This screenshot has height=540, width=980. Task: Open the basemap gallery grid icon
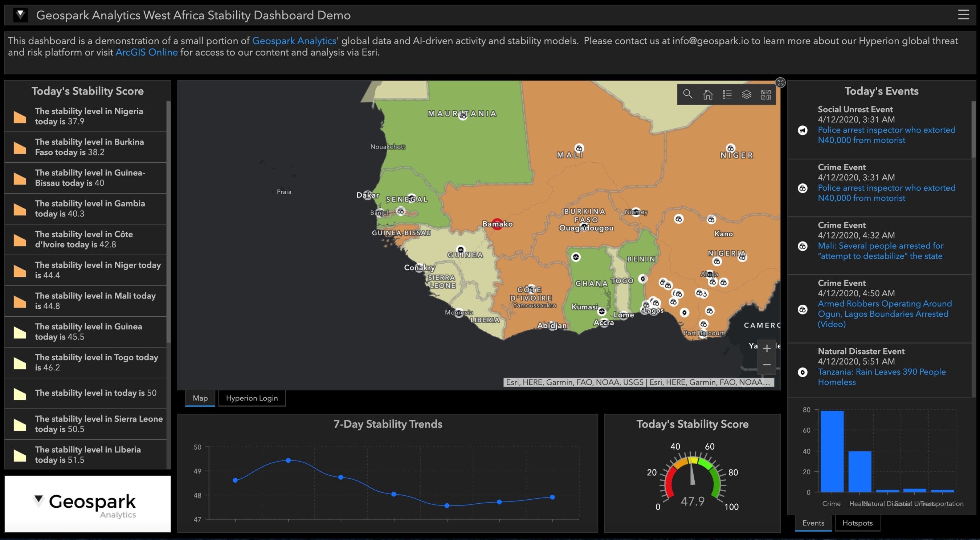click(766, 94)
